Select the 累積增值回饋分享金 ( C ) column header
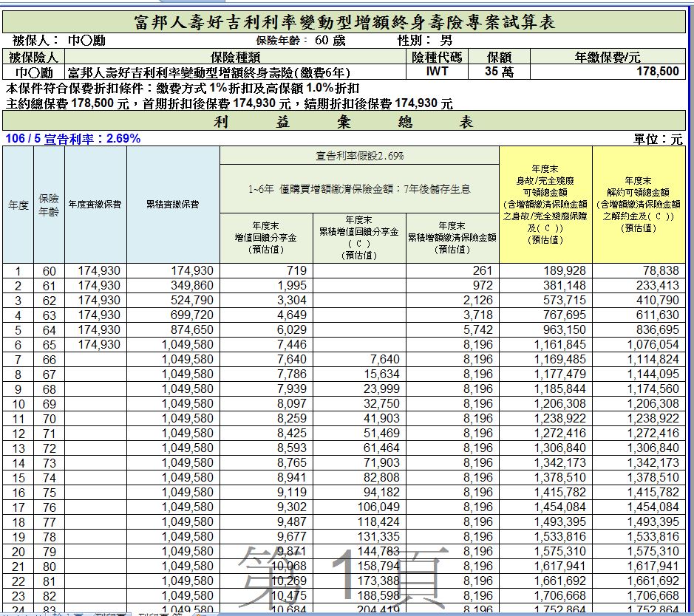The width and height of the screenshot is (694, 616). tap(359, 238)
